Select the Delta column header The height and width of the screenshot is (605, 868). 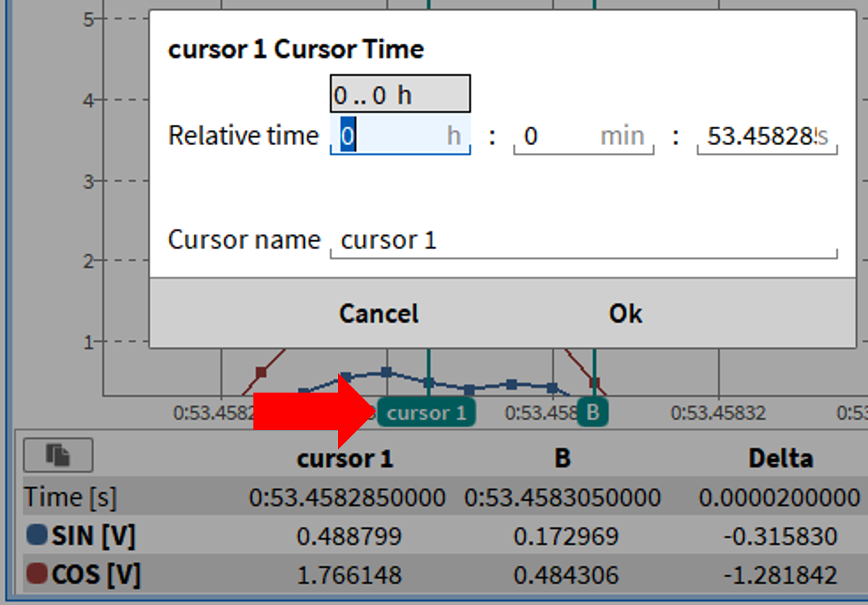780,459
